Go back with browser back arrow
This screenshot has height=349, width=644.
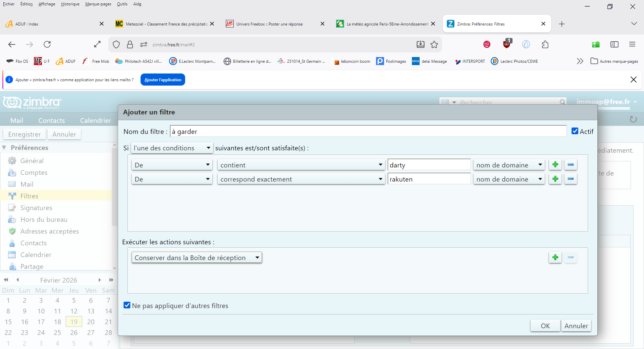point(12,44)
